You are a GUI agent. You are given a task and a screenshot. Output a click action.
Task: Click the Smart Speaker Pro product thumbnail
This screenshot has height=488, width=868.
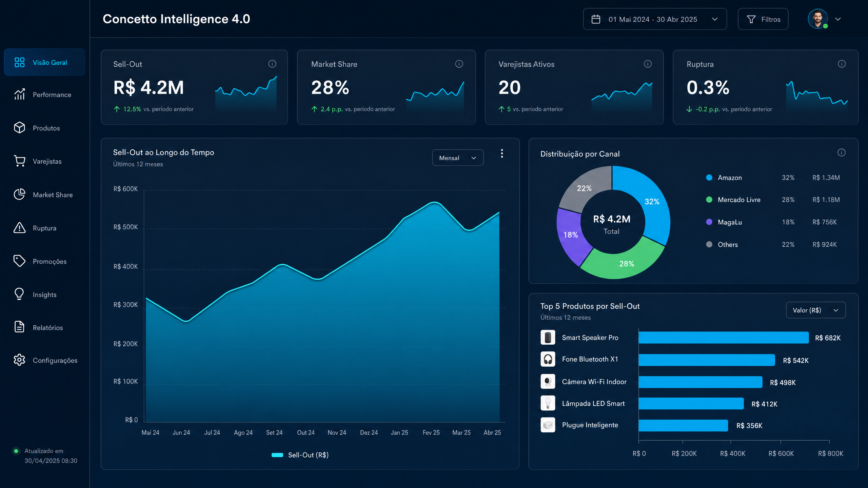tap(548, 338)
